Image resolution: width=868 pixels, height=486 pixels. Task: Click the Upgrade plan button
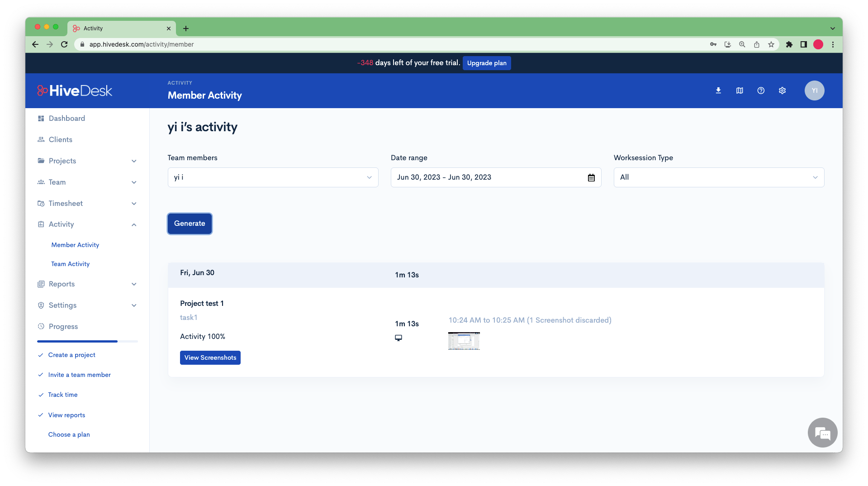coord(487,63)
